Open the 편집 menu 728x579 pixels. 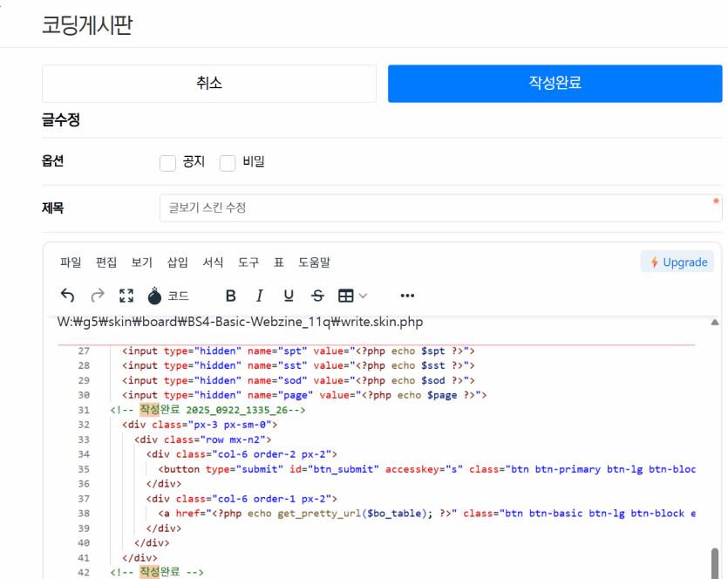click(x=106, y=262)
